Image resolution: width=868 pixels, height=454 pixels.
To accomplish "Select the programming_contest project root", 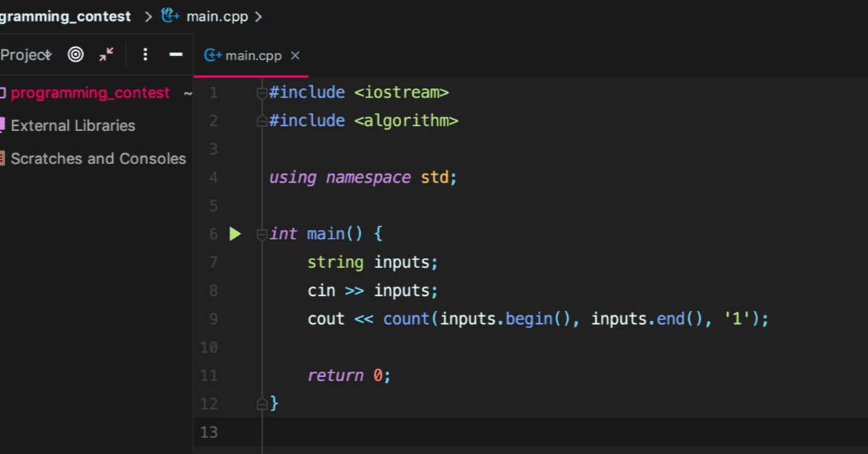I will click(x=90, y=93).
